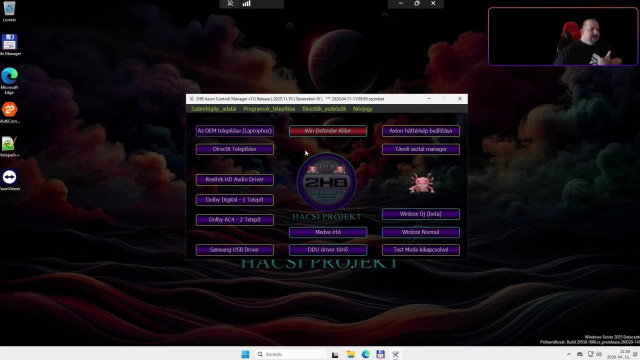The width and height of the screenshot is (640, 360).
Task: Open Edge from the taskbar
Action: tap(366, 354)
